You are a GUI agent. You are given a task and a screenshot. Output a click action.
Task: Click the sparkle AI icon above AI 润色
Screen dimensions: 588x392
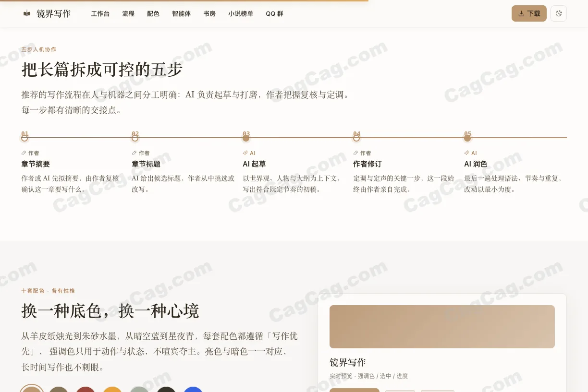click(467, 153)
